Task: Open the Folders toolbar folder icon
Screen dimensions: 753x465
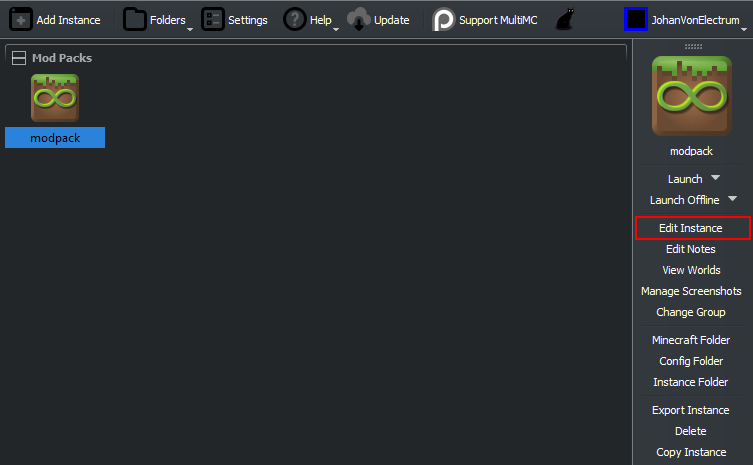Action: tap(134, 20)
